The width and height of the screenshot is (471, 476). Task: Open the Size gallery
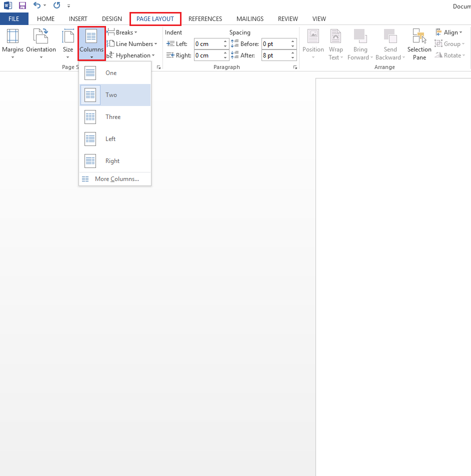(x=68, y=44)
